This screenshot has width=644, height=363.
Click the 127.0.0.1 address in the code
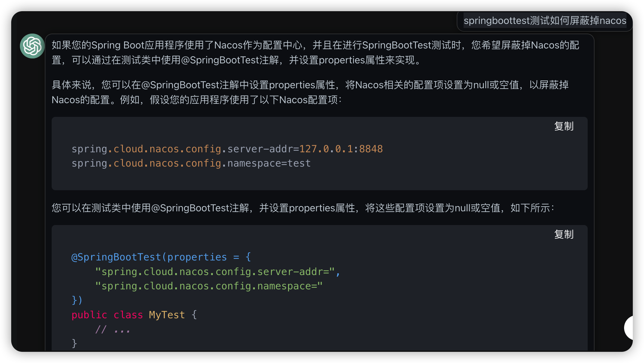click(x=326, y=149)
